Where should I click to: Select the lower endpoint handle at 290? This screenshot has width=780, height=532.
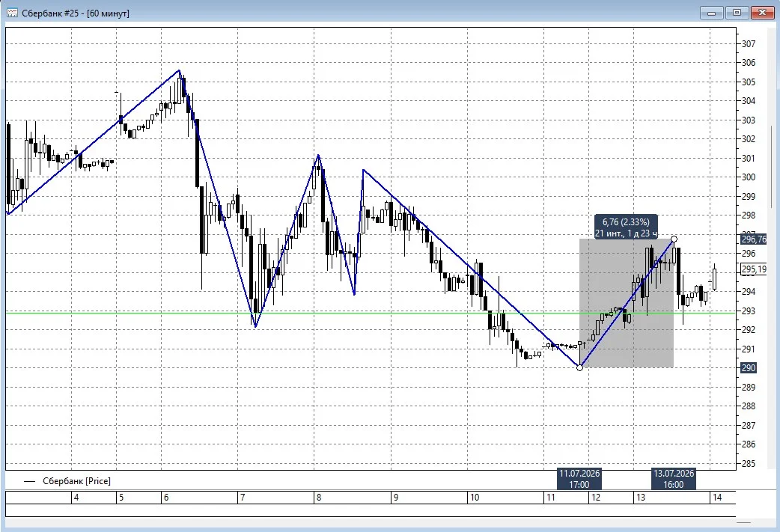click(579, 368)
